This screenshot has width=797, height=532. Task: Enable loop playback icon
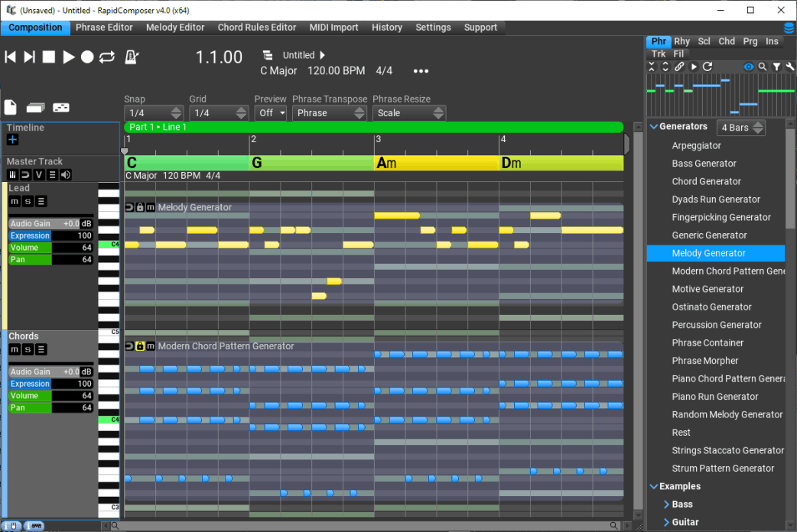click(x=107, y=57)
